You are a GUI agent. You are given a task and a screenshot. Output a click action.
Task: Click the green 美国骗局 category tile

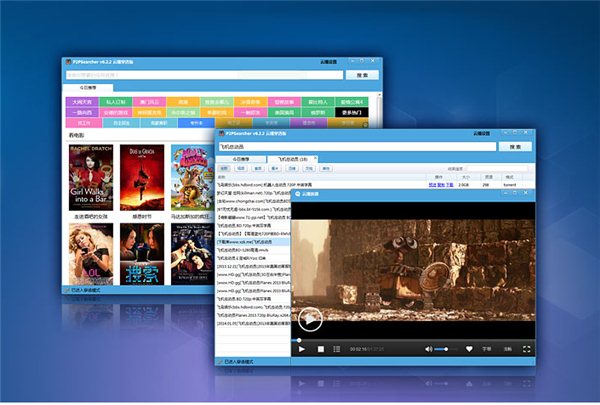pos(284,113)
